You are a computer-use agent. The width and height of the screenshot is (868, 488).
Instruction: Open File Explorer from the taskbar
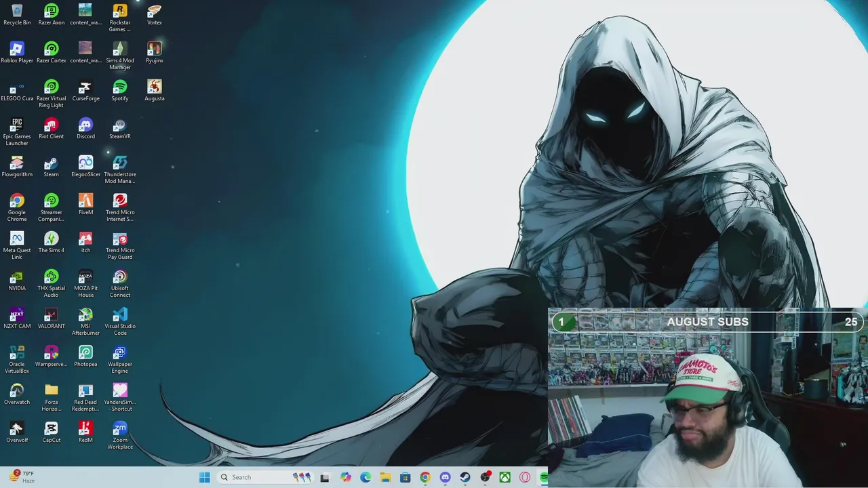pos(385,477)
